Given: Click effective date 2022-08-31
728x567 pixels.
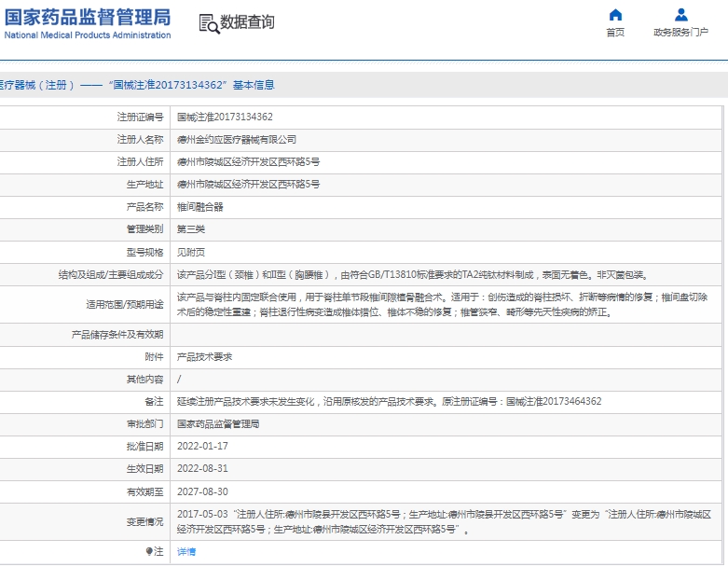Looking at the screenshot, I should pyautogui.click(x=202, y=468).
